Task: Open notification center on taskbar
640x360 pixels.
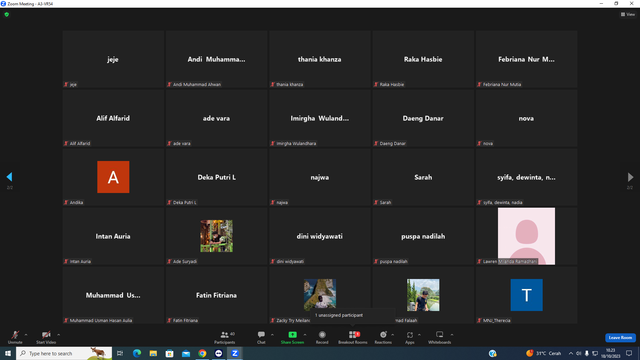Action: coord(629,353)
